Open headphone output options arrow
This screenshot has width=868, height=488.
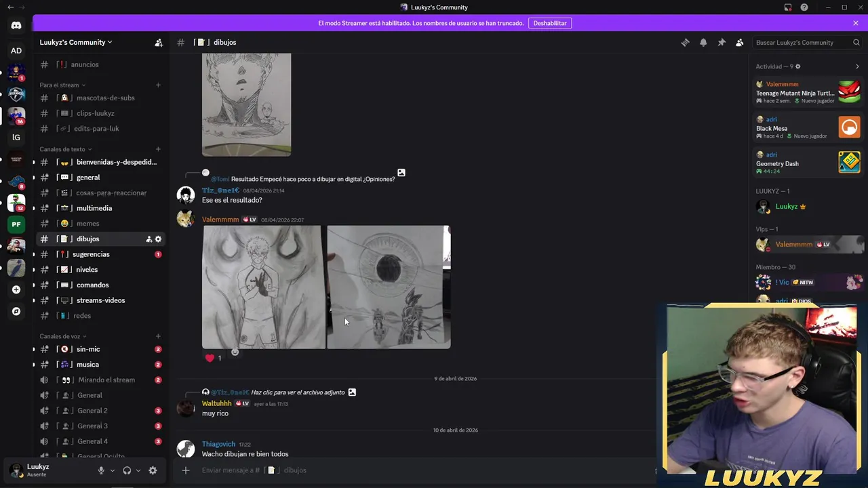click(x=138, y=470)
